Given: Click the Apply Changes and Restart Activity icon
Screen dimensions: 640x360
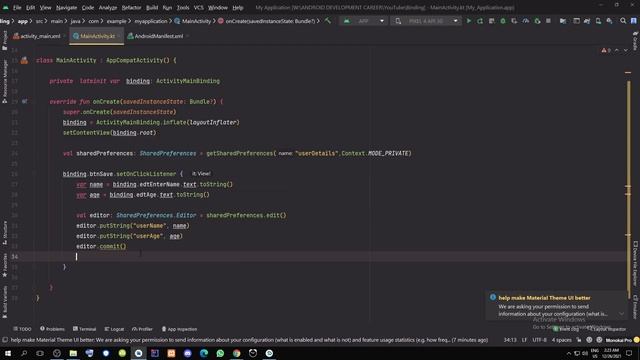Looking at the screenshot, I should point(480,21).
